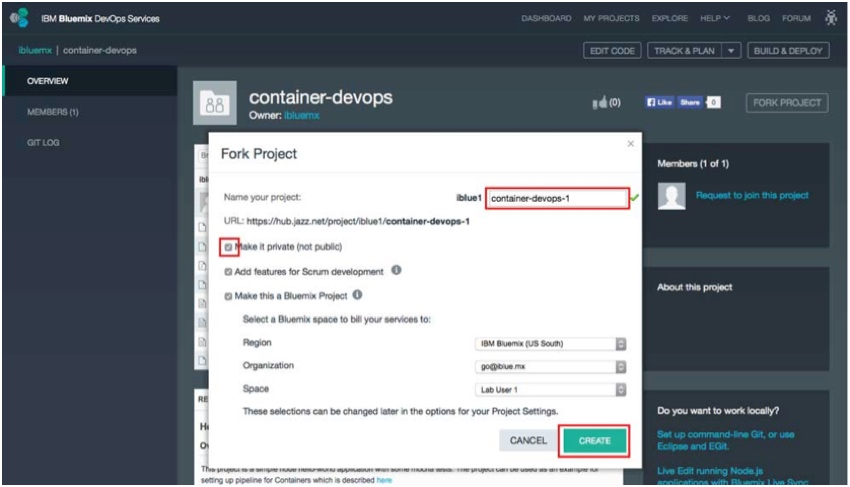Click the ibluemx owner link
Viewport: 850px width, 487px height.
coord(302,116)
